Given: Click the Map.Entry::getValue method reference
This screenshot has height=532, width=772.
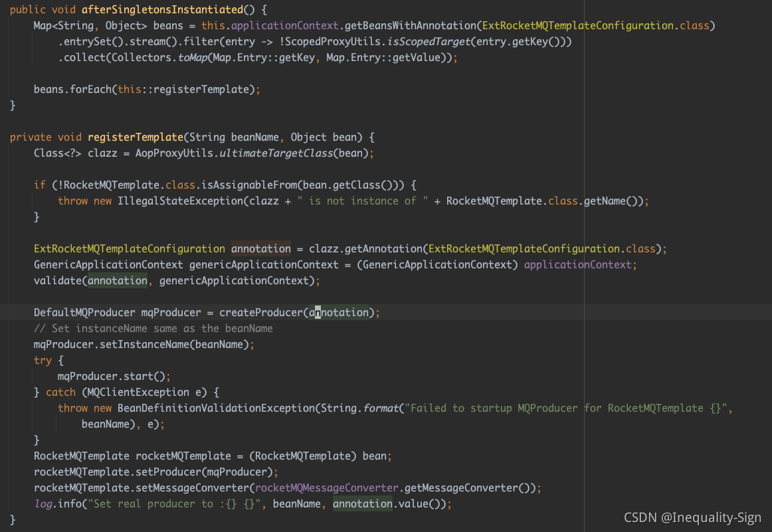Looking at the screenshot, I should coord(383,58).
